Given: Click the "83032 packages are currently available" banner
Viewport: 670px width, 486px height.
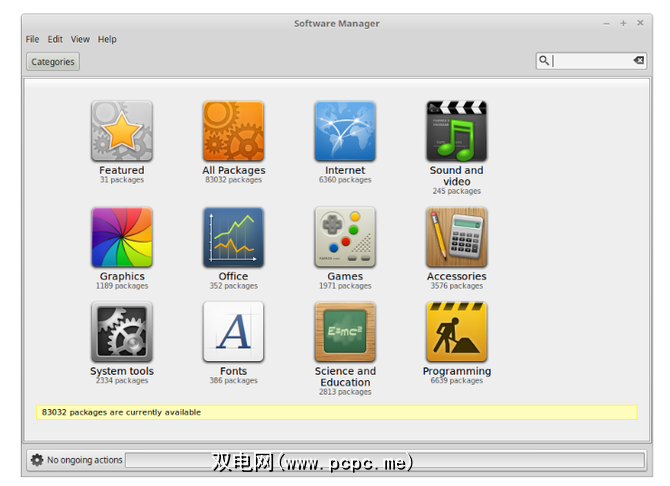Looking at the screenshot, I should coord(337,412).
